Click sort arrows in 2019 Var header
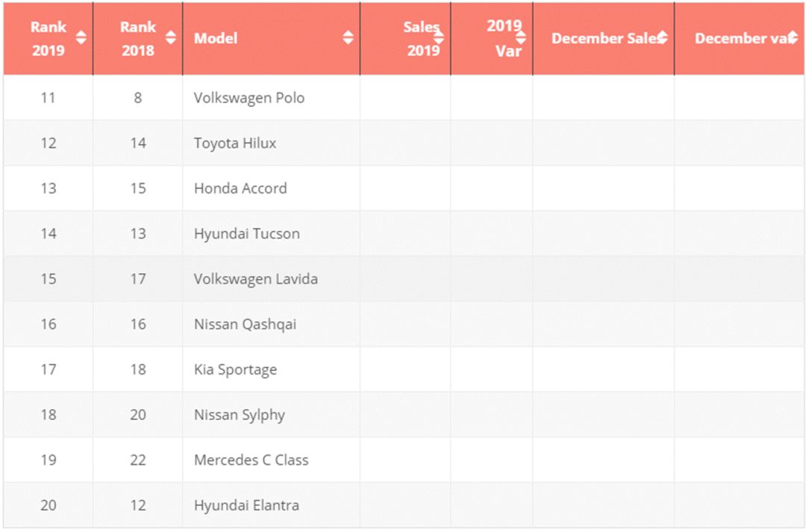 521,38
